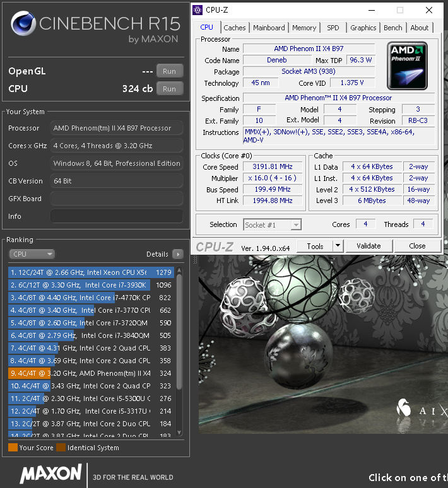The height and width of the screenshot is (488, 448).
Task: Open the Caches tab in CPU-Z
Action: (x=235, y=28)
